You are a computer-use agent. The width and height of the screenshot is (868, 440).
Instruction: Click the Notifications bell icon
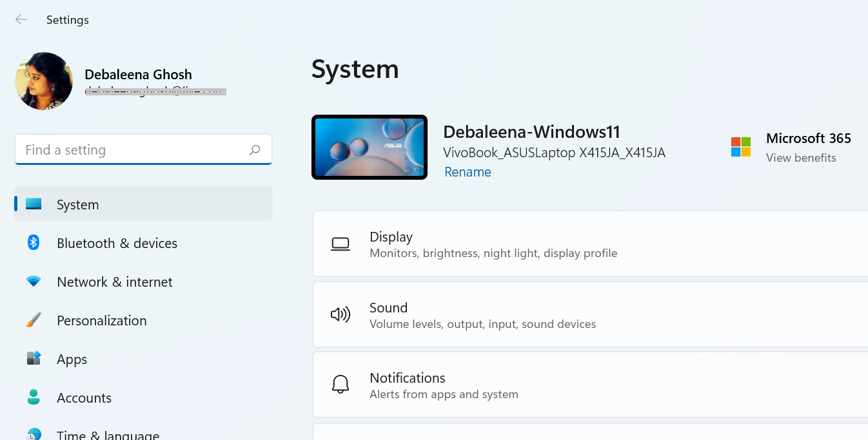click(x=340, y=385)
